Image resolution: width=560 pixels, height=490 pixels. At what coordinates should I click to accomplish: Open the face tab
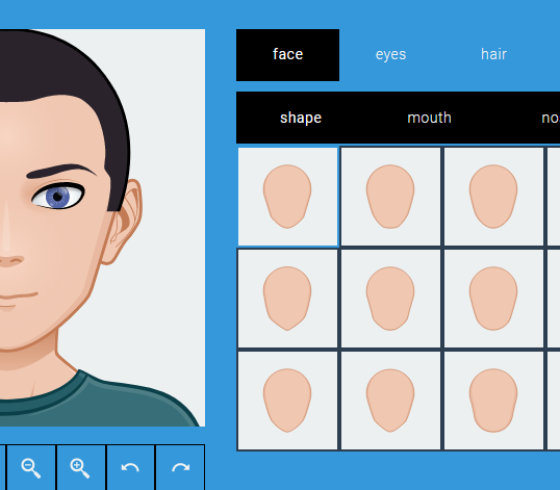point(288,55)
